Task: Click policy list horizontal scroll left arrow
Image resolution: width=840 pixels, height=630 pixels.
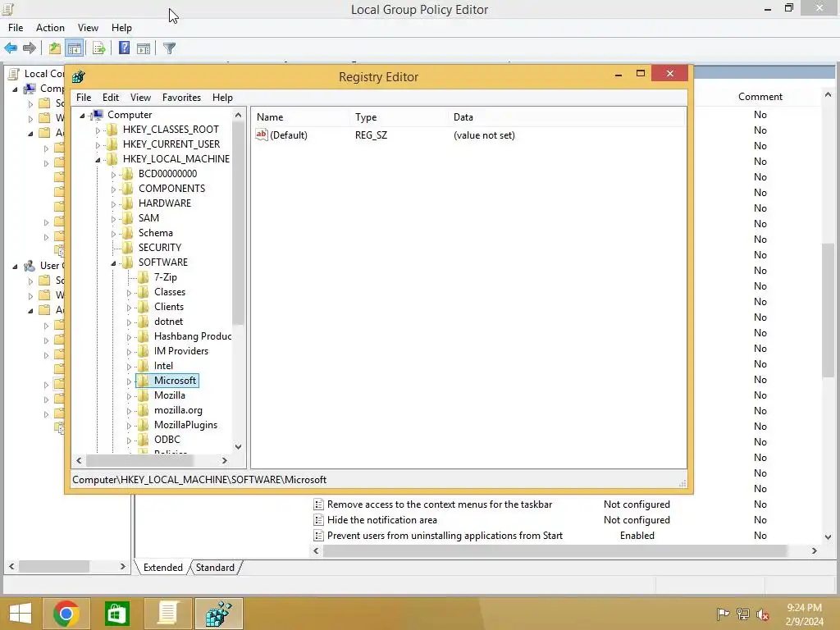Action: (x=316, y=550)
